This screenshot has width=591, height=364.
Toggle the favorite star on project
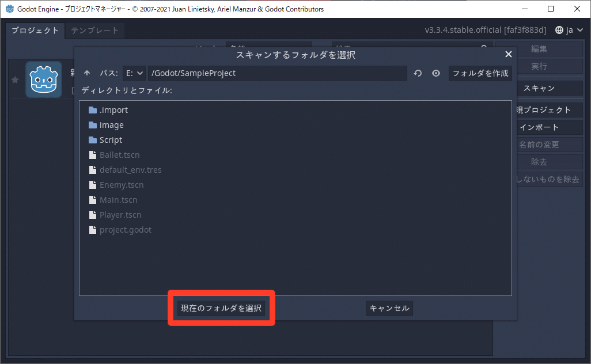point(15,80)
